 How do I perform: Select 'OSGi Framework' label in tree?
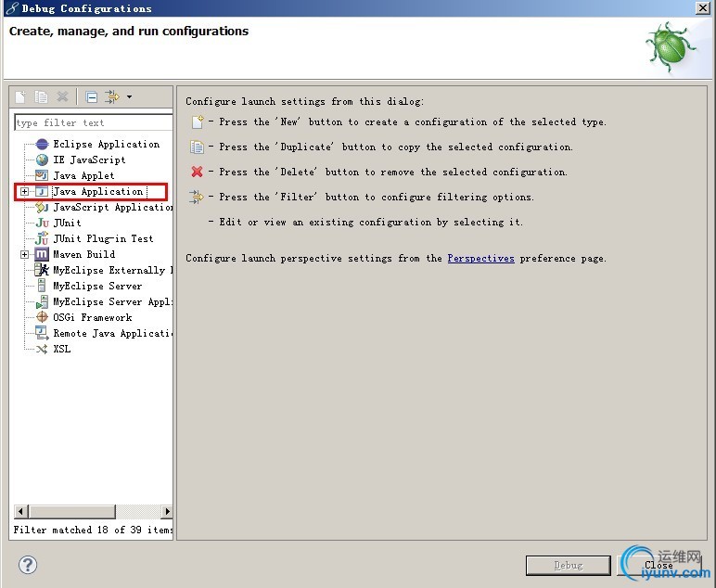[x=92, y=317]
